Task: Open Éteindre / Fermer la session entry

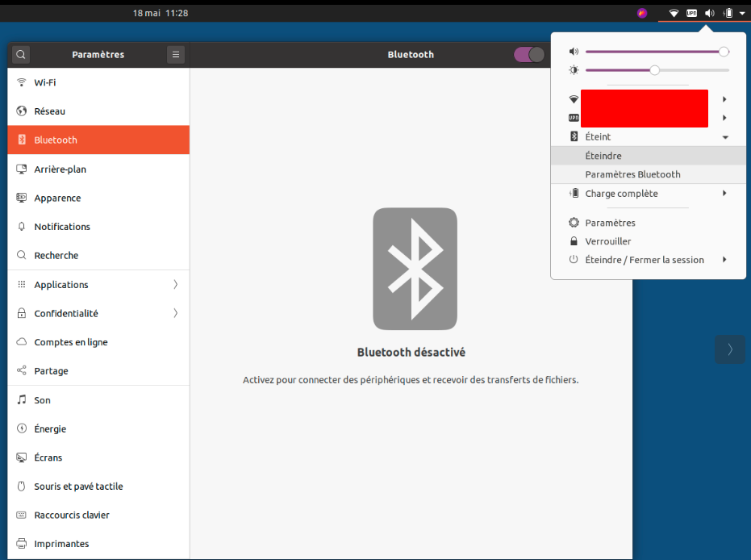Action: click(x=649, y=260)
